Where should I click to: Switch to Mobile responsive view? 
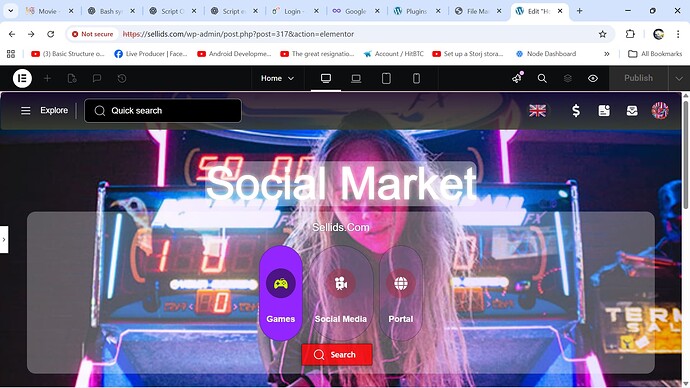[416, 78]
